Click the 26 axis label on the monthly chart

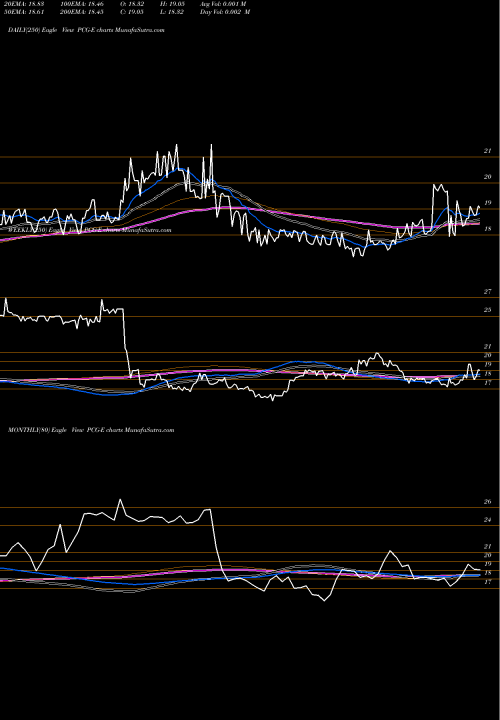pyautogui.click(x=488, y=502)
